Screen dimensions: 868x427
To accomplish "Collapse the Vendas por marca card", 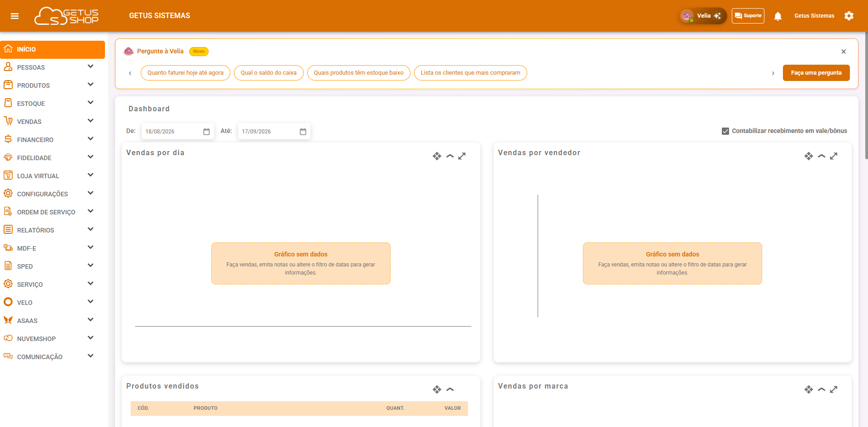I will (x=822, y=389).
